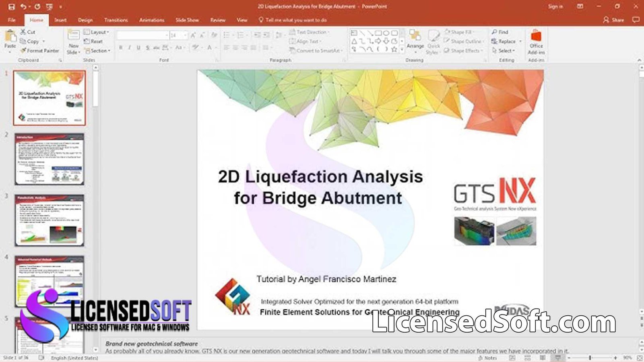Select the oval shape in gallery
This screenshot has height=362, width=644.
(386, 33)
